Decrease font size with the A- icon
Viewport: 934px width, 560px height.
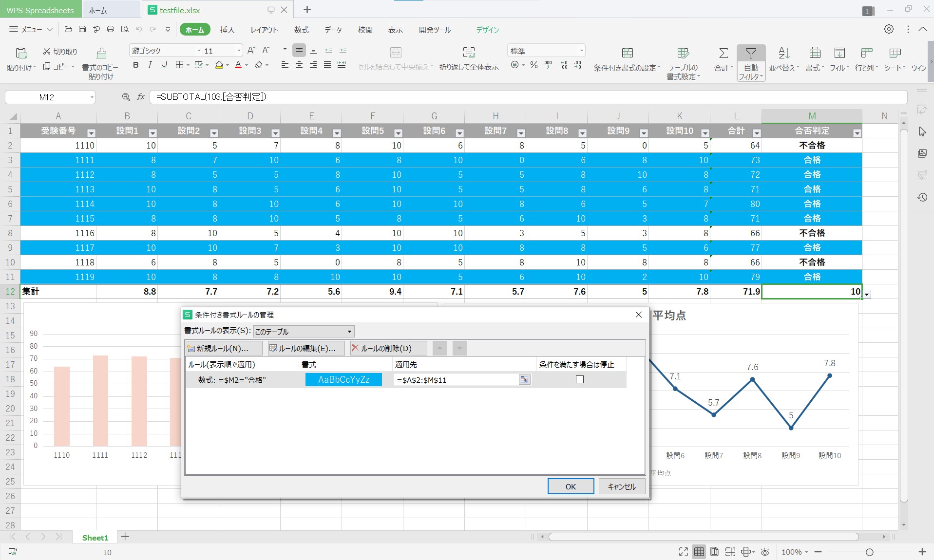pyautogui.click(x=266, y=50)
